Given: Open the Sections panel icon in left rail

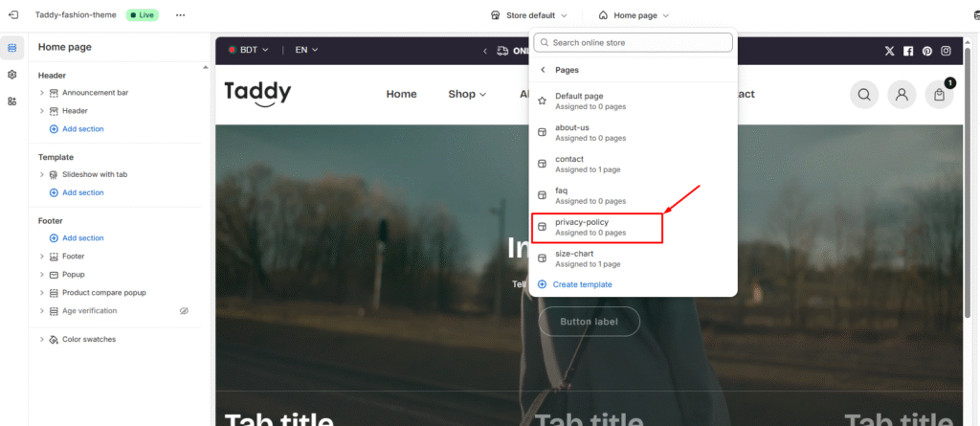Looking at the screenshot, I should point(12,48).
